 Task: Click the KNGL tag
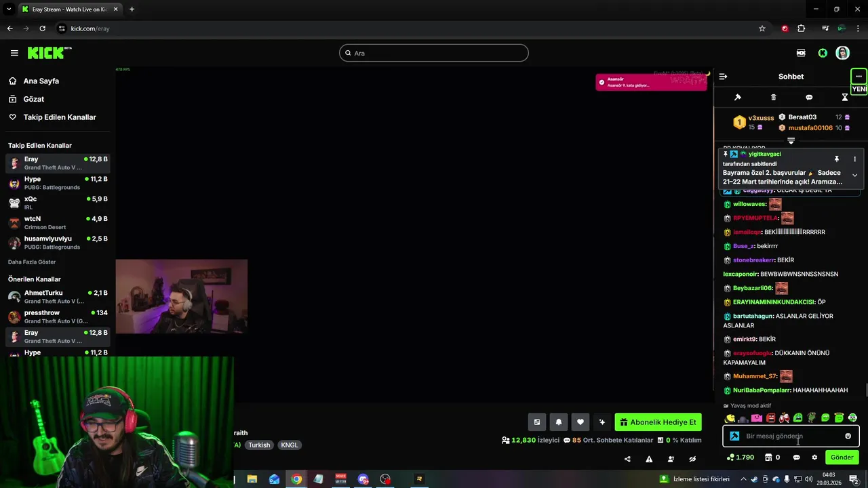[x=290, y=445]
